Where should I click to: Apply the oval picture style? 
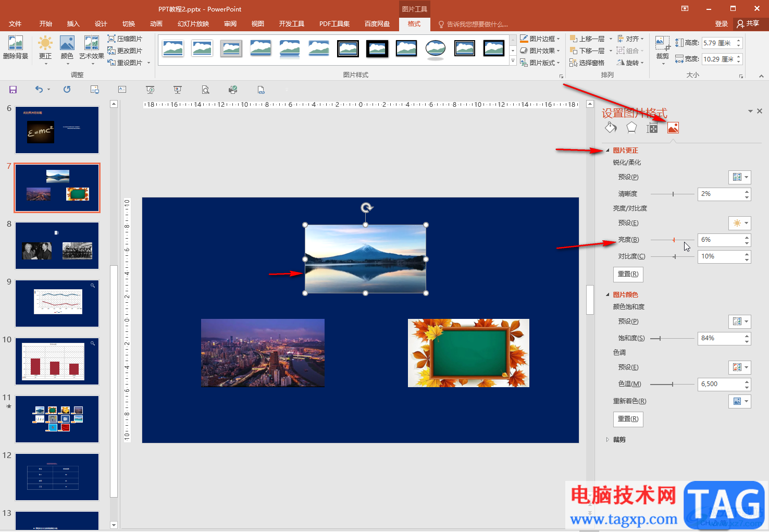pyautogui.click(x=435, y=48)
